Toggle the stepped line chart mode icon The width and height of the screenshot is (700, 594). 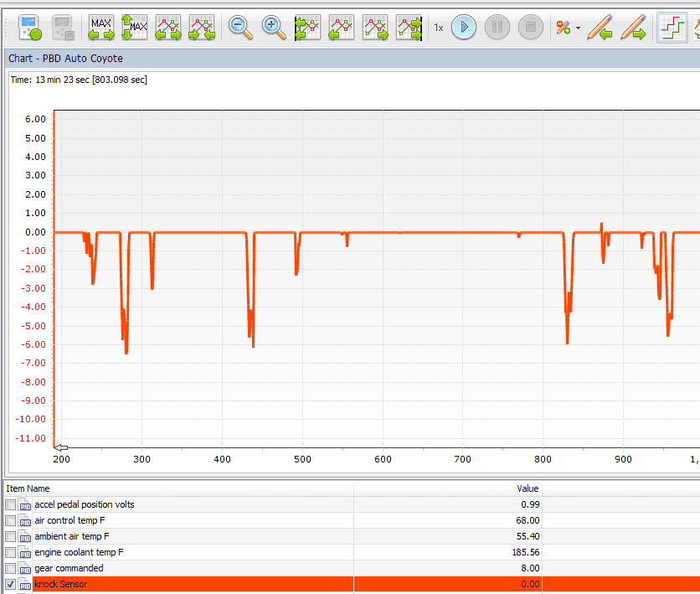click(672, 28)
